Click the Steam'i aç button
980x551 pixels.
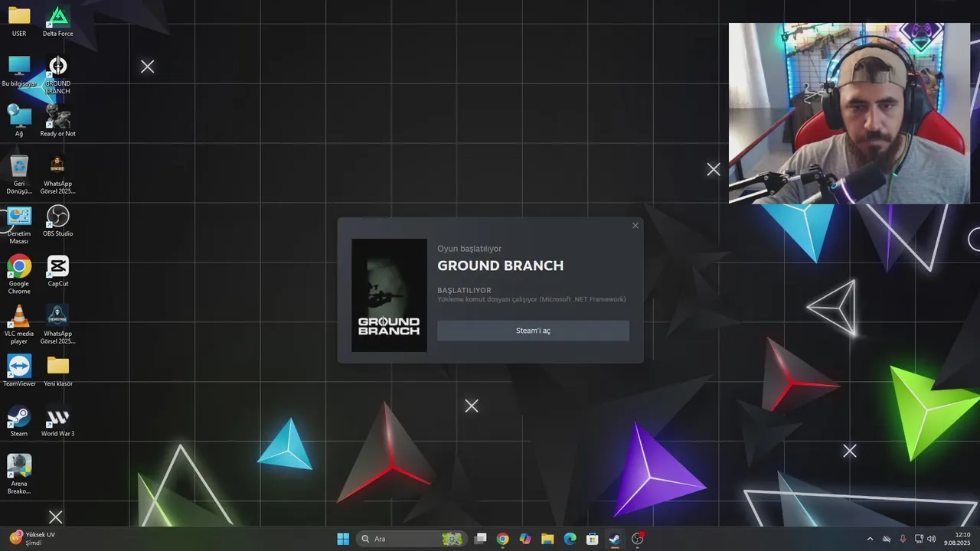point(533,331)
